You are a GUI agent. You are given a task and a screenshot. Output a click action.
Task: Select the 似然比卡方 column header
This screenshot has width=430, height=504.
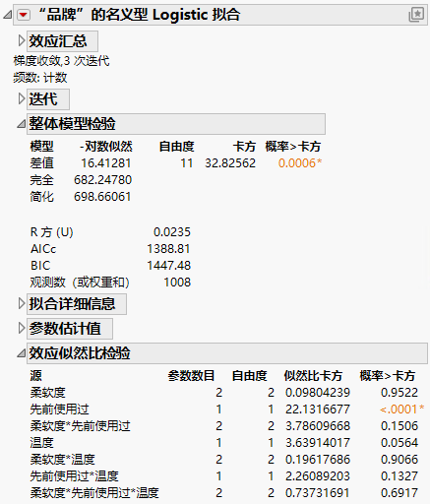tap(313, 376)
